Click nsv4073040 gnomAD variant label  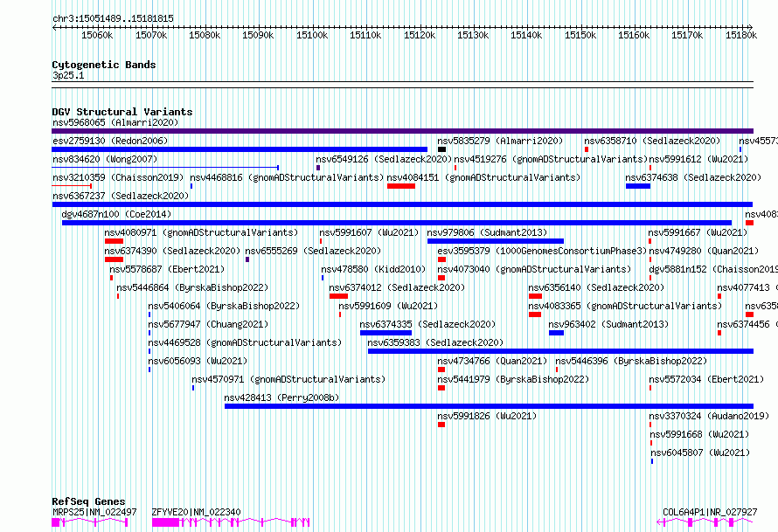[534, 269]
